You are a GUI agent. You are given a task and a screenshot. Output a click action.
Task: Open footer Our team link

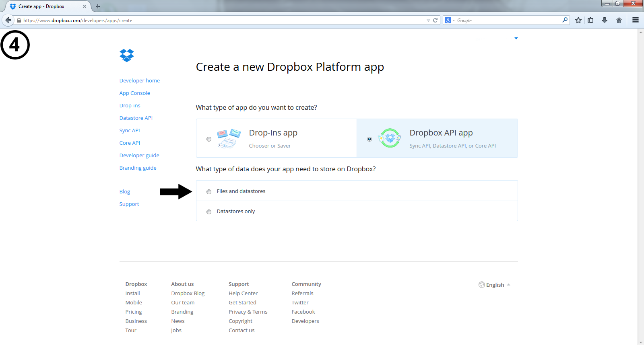point(183,302)
